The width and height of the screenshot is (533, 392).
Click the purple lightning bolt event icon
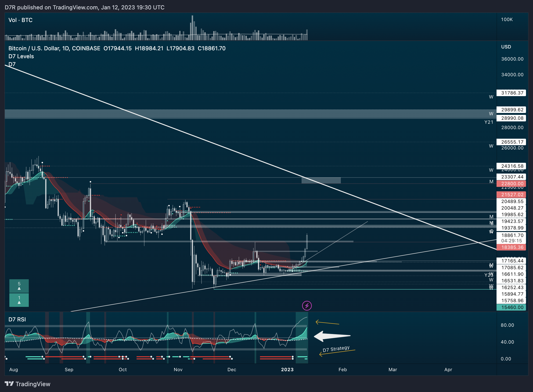pos(307,306)
